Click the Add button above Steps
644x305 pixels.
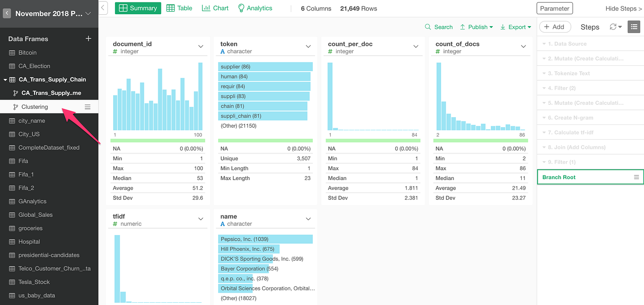point(555,27)
